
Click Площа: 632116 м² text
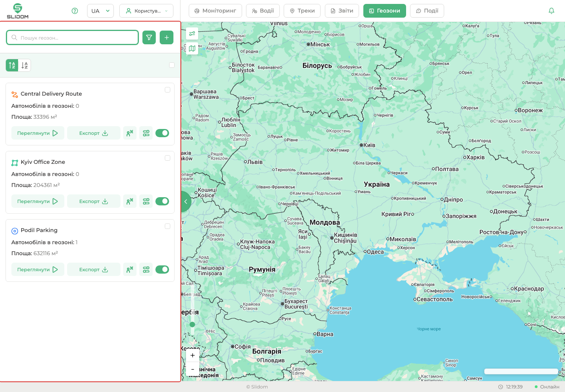[x=35, y=253]
